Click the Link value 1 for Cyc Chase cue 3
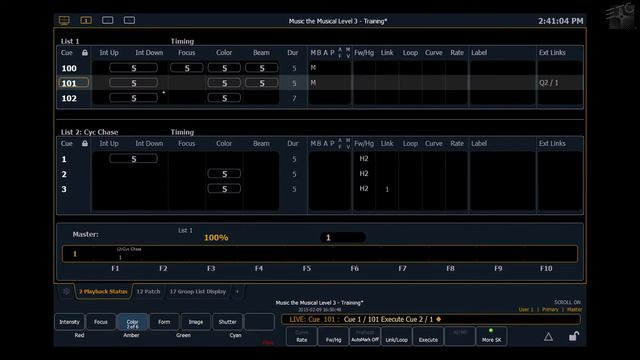Screen dimensions: 640x360 click(x=387, y=189)
